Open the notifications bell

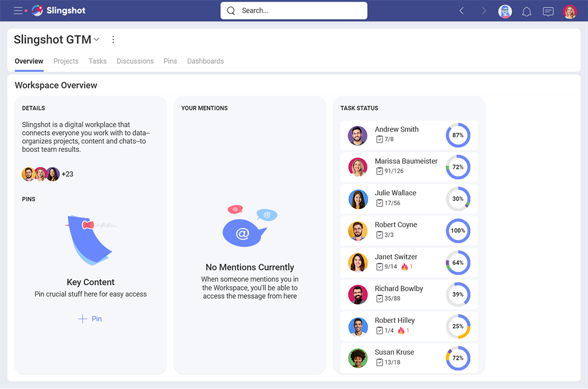pos(527,11)
